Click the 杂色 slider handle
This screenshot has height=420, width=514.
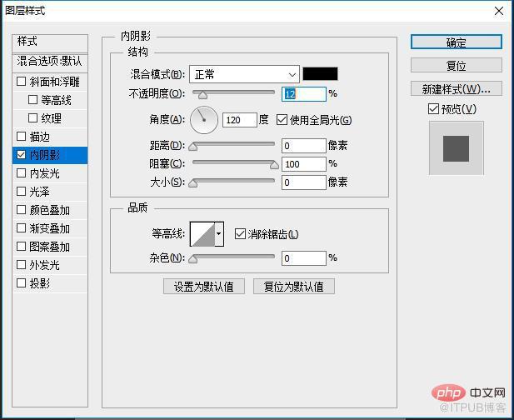pos(193,259)
